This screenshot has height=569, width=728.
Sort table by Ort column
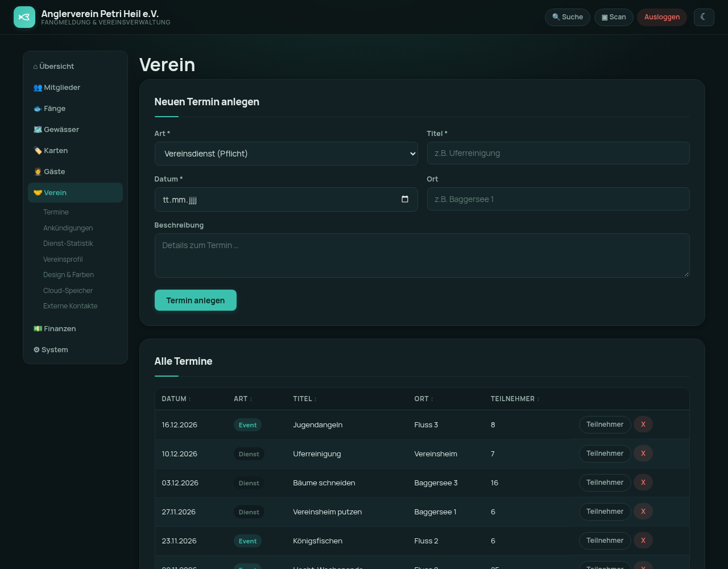point(424,399)
